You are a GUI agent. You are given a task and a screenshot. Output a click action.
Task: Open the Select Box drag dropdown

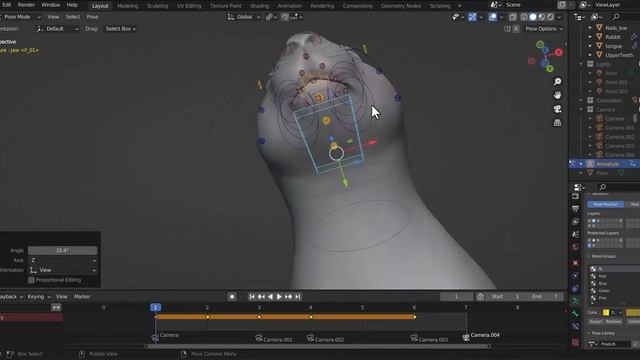pyautogui.click(x=120, y=29)
